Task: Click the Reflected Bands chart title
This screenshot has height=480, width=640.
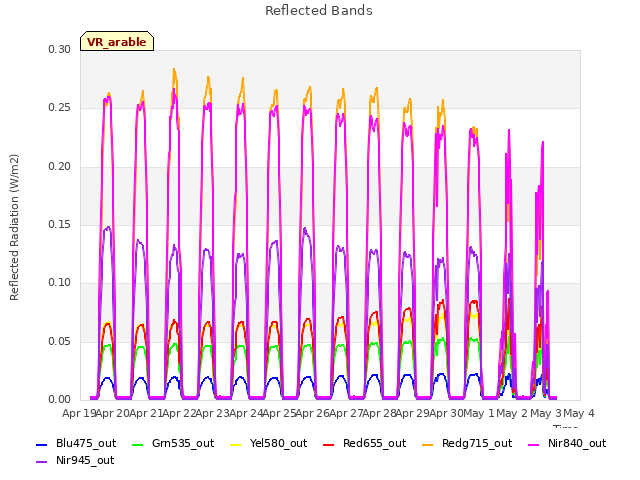Action: point(319,11)
